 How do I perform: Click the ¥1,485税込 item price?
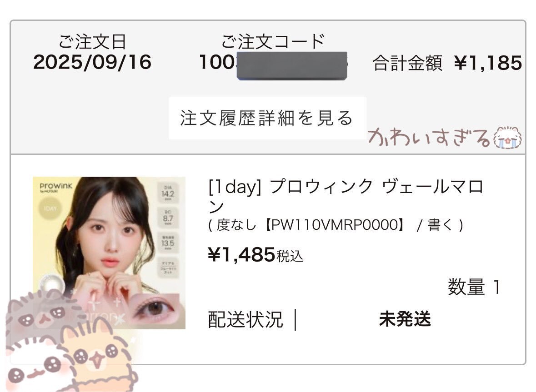(x=255, y=255)
